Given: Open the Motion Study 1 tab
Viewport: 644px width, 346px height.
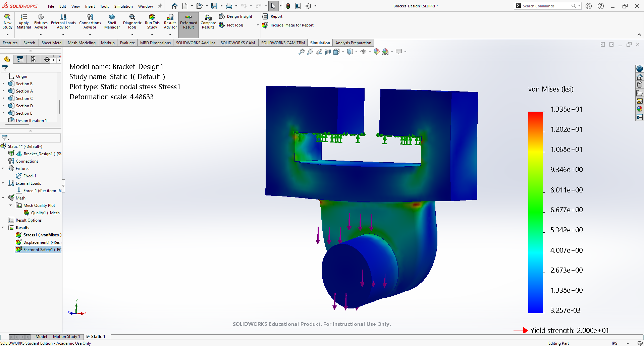Looking at the screenshot, I should [x=66, y=337].
